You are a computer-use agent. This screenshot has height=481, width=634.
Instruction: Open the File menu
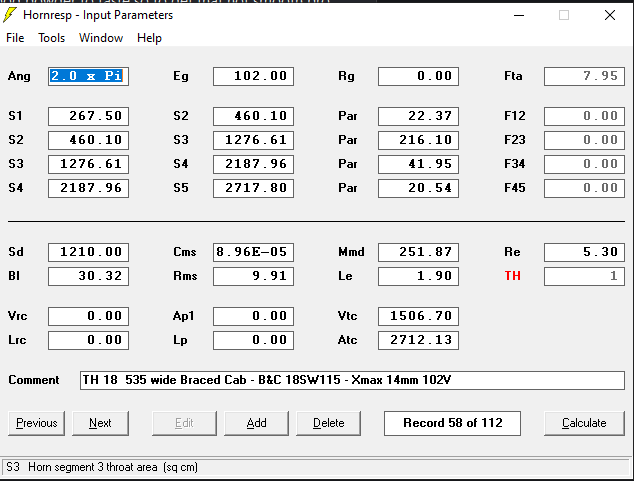click(15, 38)
